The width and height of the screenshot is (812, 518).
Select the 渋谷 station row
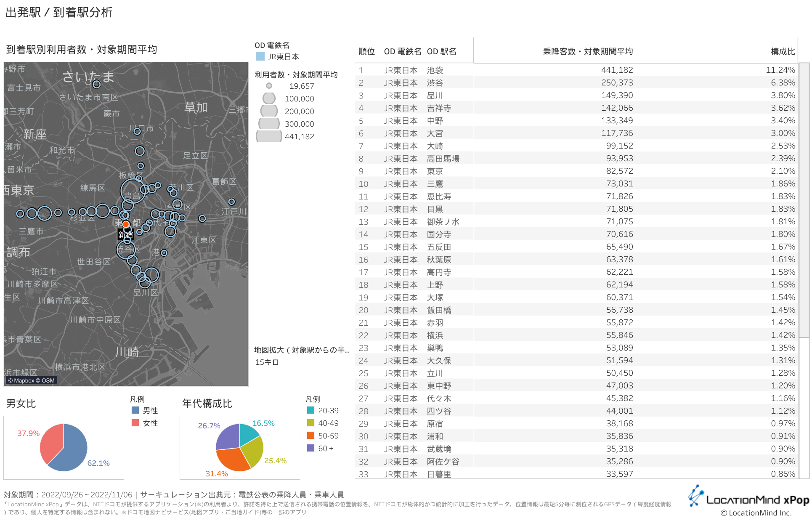pos(435,83)
